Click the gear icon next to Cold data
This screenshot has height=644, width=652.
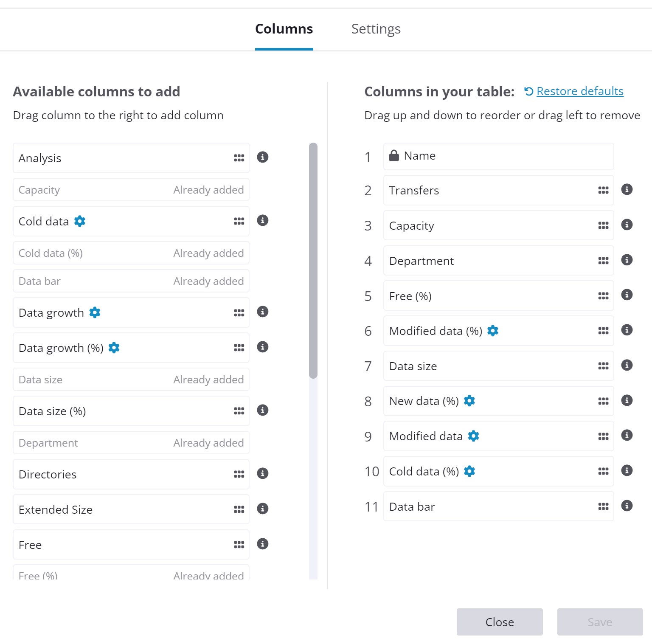[x=80, y=221]
